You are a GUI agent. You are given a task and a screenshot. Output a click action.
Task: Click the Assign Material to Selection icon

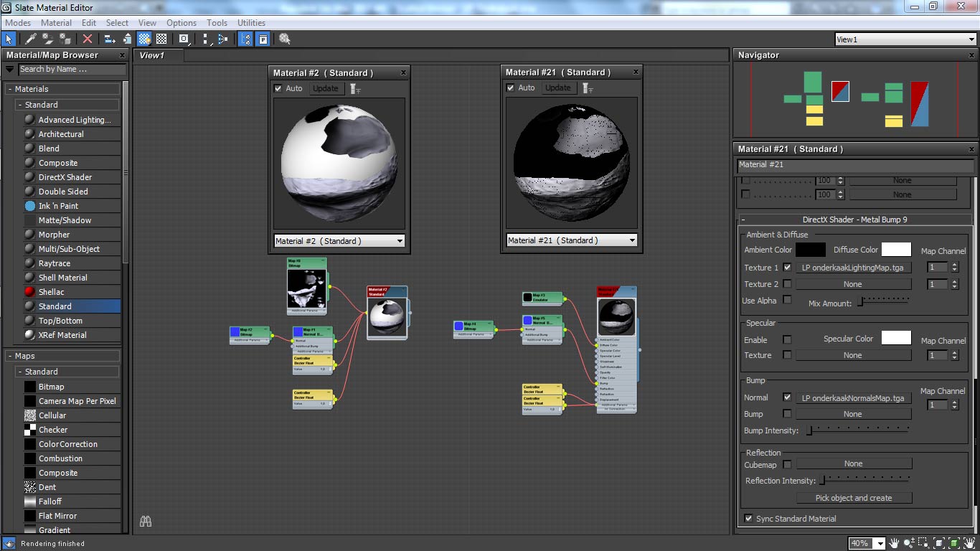pyautogui.click(x=64, y=38)
